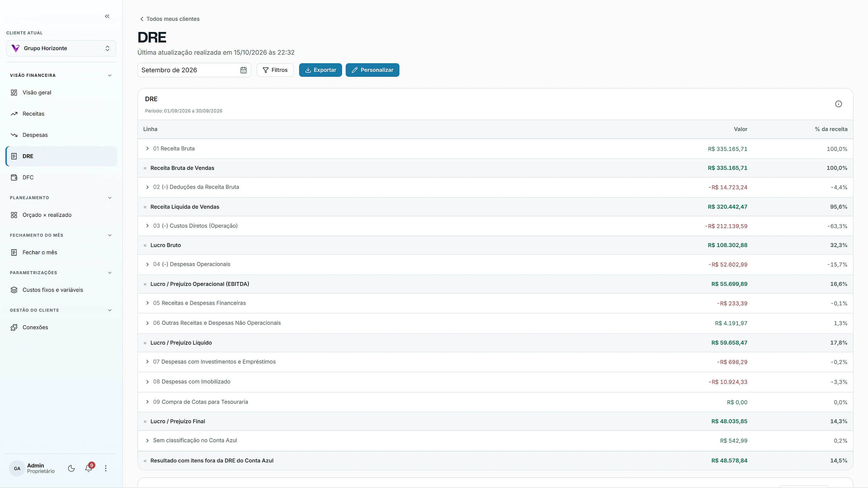Select DRE sidebar item

pos(61,156)
